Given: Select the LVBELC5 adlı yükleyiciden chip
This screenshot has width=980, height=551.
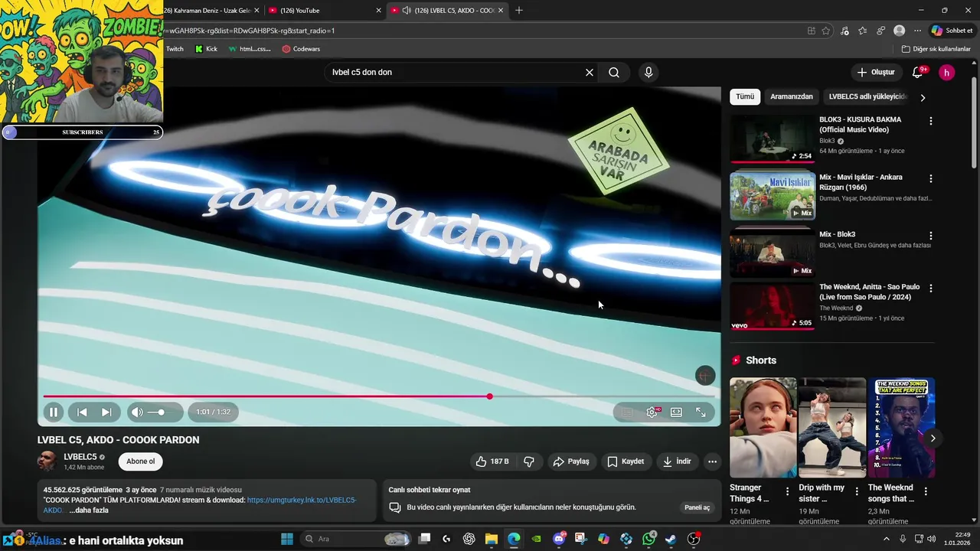Looking at the screenshot, I should point(867,96).
